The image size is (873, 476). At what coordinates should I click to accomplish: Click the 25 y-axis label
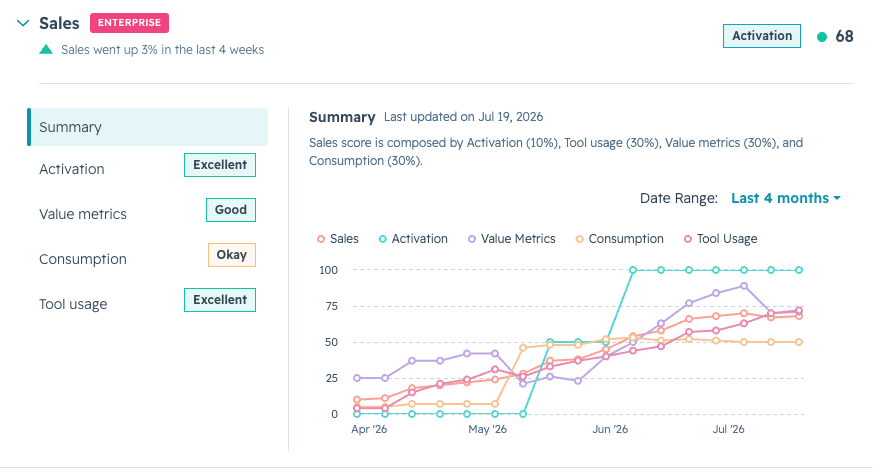(x=331, y=378)
